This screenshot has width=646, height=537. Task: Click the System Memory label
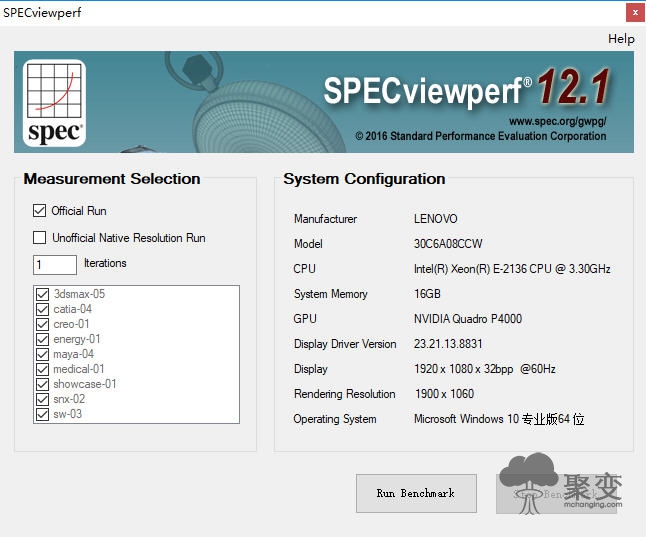pos(330,294)
